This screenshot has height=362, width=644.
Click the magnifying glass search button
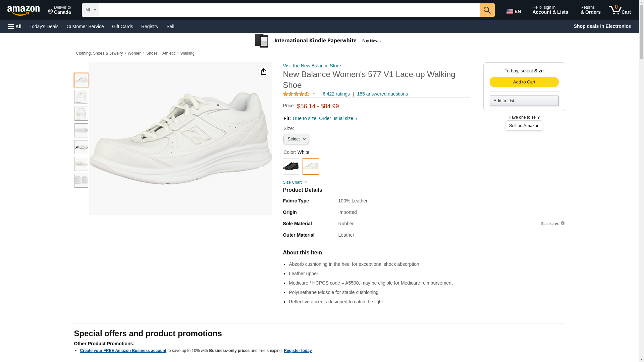click(x=487, y=10)
